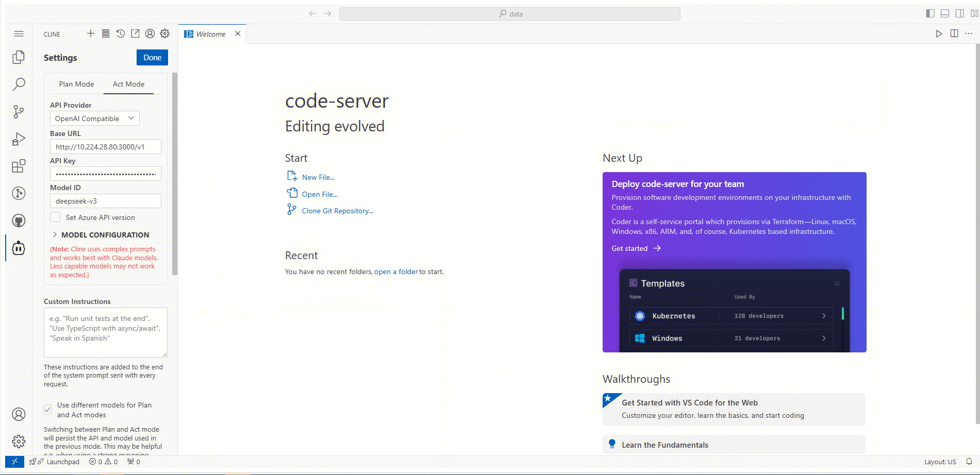Image resolution: width=980 pixels, height=475 pixels.
Task: Expand MODEL CONFIGURATION section
Action: [100, 235]
